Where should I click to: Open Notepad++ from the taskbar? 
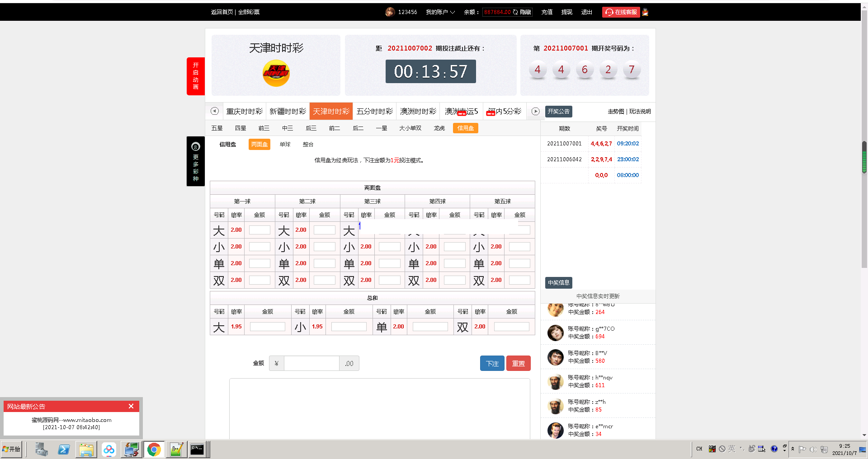click(176, 449)
